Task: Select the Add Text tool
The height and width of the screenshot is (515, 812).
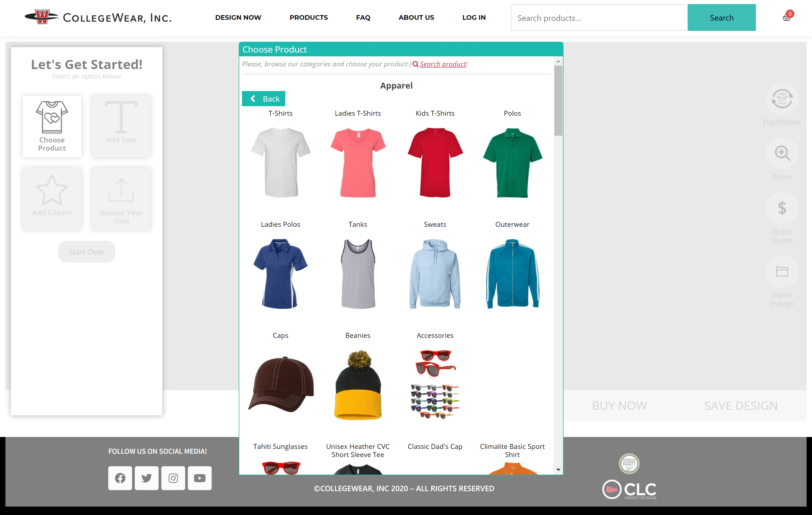Action: click(x=121, y=126)
